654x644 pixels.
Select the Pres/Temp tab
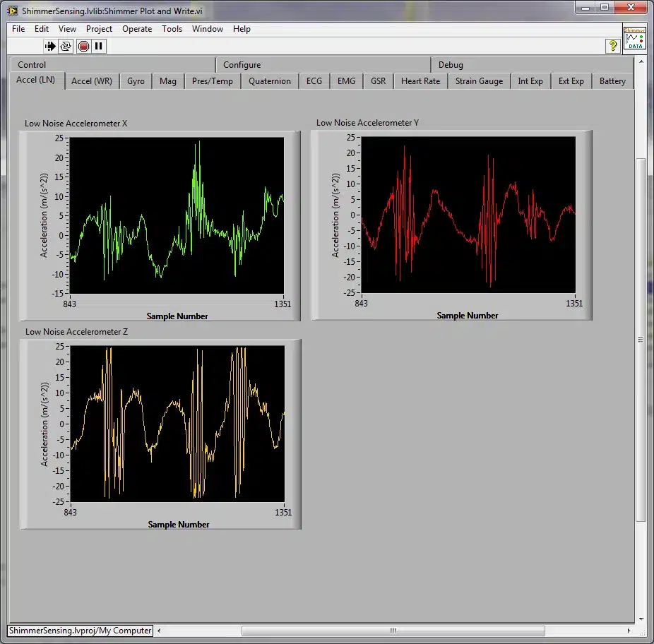tap(213, 81)
